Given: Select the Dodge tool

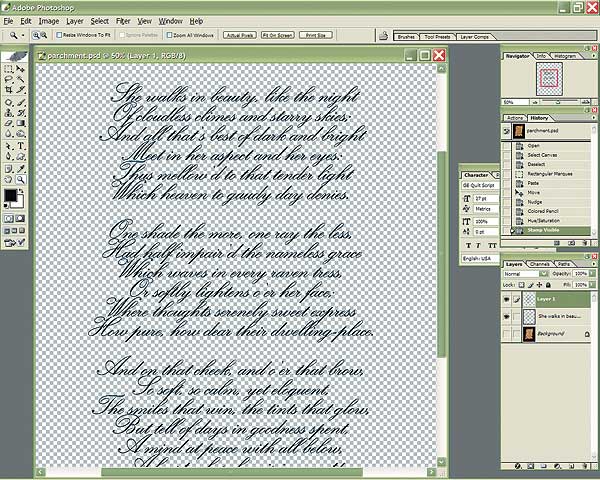Looking at the screenshot, I should (20, 134).
